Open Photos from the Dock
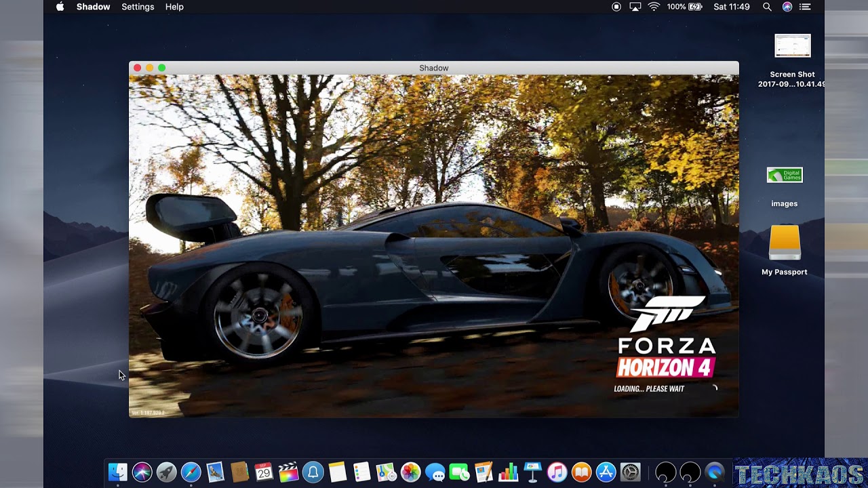868x488 pixels. point(411,472)
